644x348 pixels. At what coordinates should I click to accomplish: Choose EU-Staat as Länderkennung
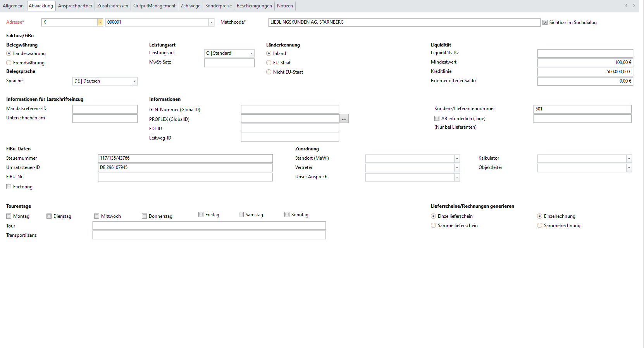(269, 63)
